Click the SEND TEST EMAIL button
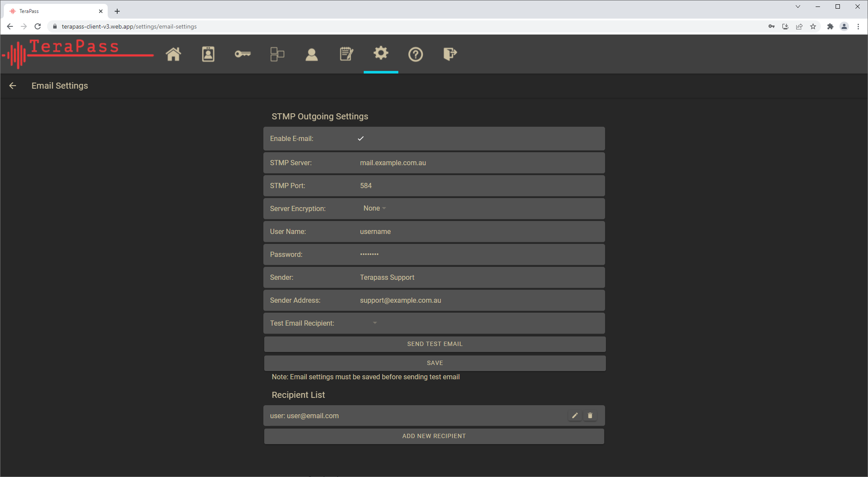The width and height of the screenshot is (868, 477). tap(434, 344)
